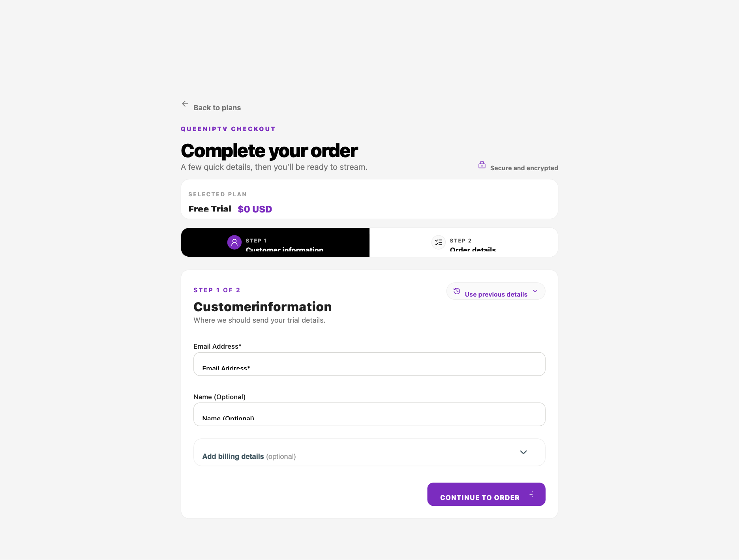The width and height of the screenshot is (739, 560).
Task: Click the Secure and encrypted label
Action: coord(524,168)
